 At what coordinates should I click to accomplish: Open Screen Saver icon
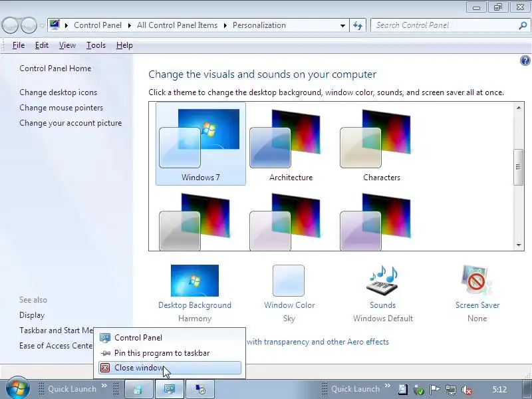point(477,281)
